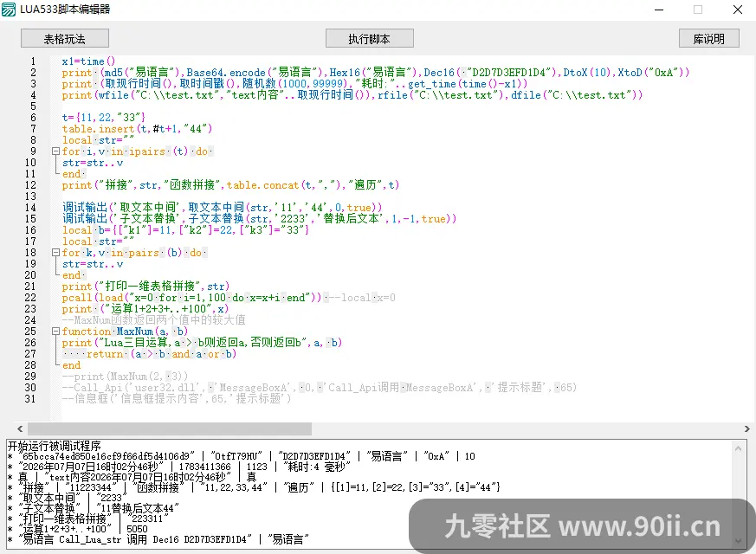The width and height of the screenshot is (756, 554).
Task: Click the LUA533 editor app icon in title bar
Action: (9, 10)
